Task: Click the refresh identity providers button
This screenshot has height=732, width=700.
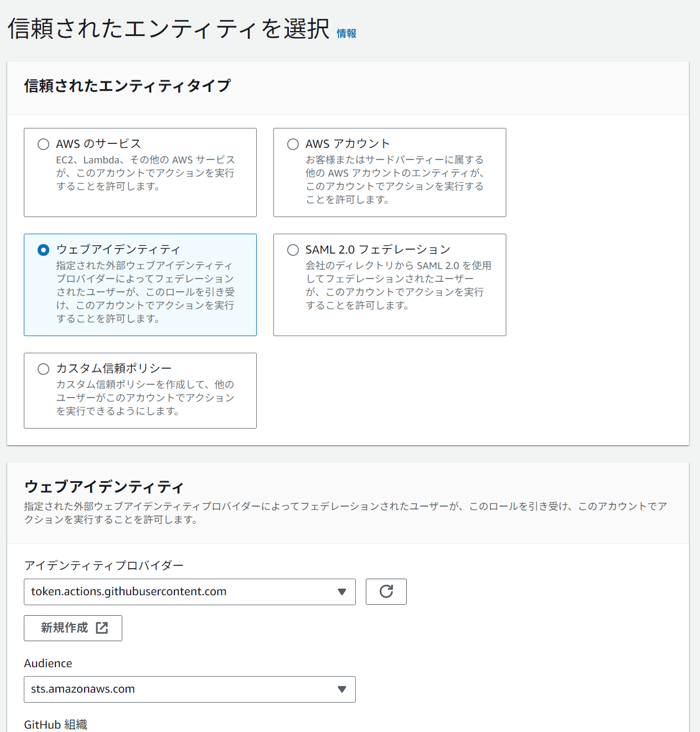Action: click(386, 591)
